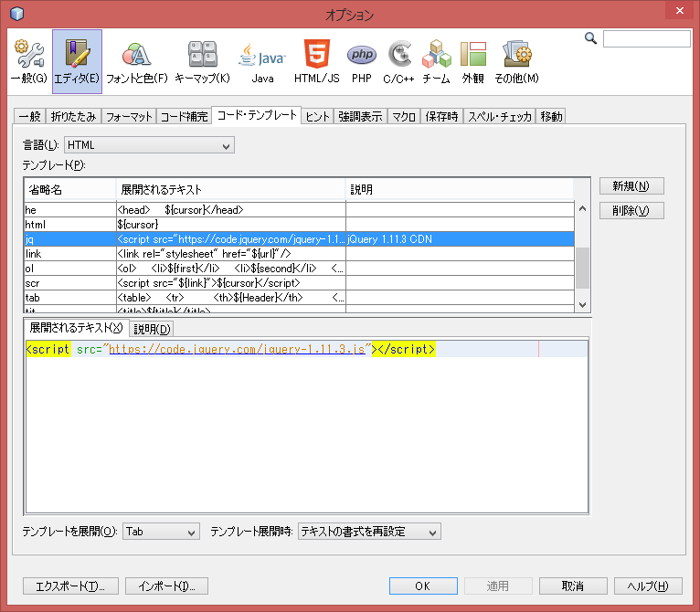Viewport: 700px width, 612px height.
Task: Select the 'html' template row
Action: [x=299, y=225]
